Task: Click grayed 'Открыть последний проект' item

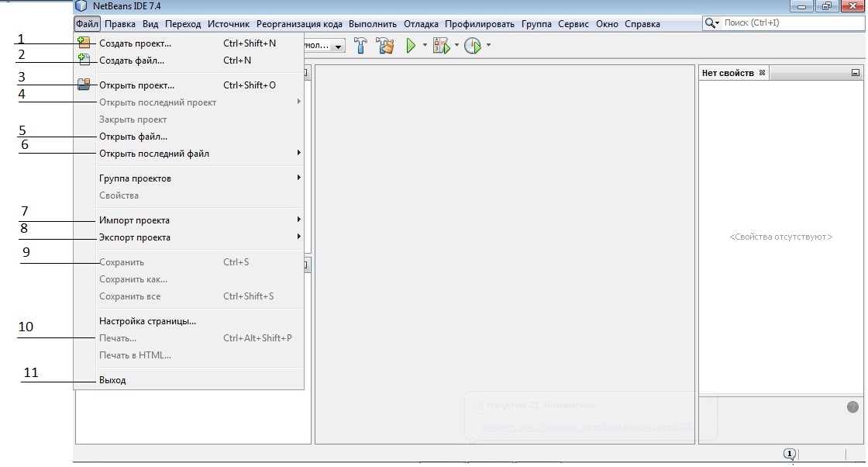Action: coord(188,102)
